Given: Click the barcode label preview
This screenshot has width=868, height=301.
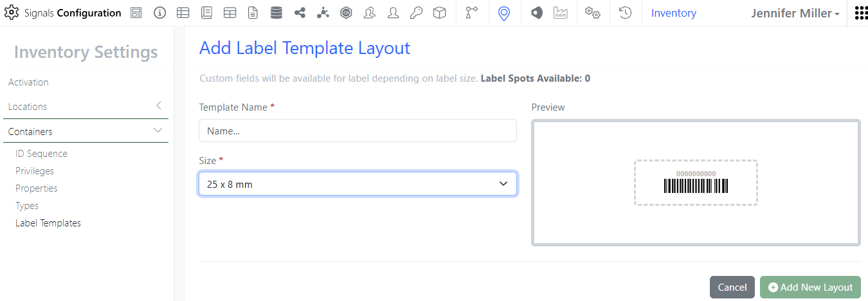Looking at the screenshot, I should click(696, 183).
